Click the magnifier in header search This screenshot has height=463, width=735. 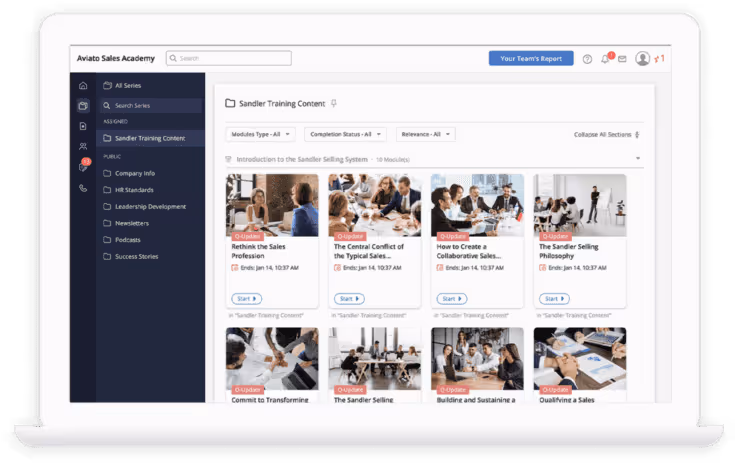[173, 58]
